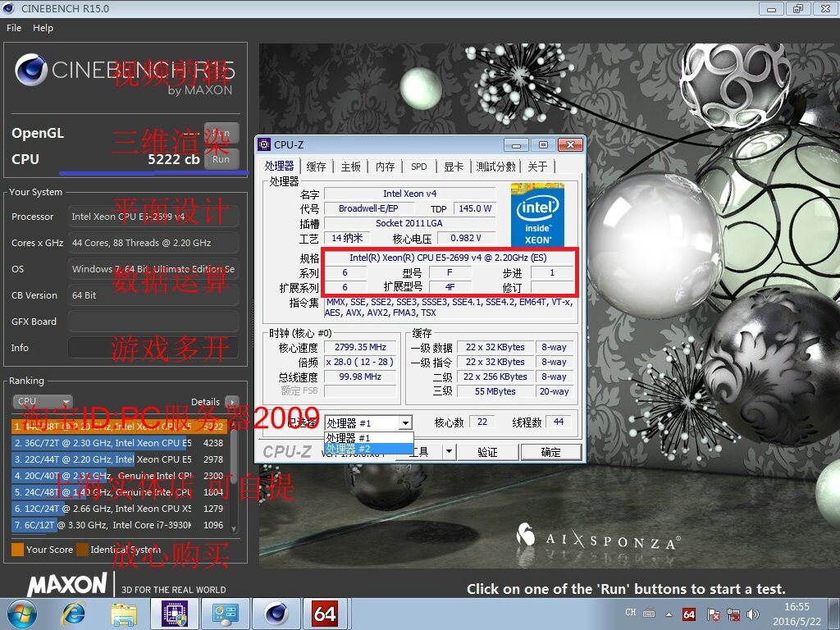This screenshot has height=630, width=840.
Task: Select ranking row 36C/72T @ 2.30 GHz
Action: tap(118, 443)
